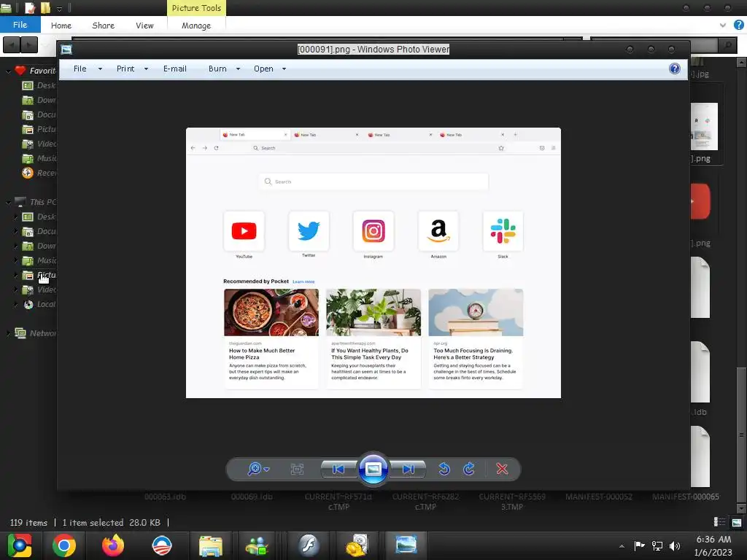Expand the File menu dropdown arrow

(x=100, y=69)
